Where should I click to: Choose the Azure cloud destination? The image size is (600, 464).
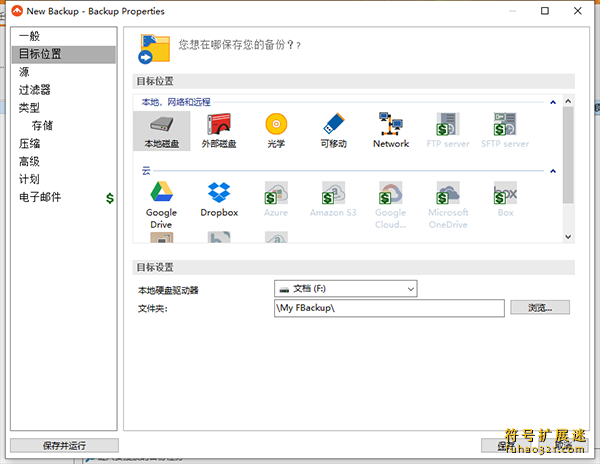point(276,200)
